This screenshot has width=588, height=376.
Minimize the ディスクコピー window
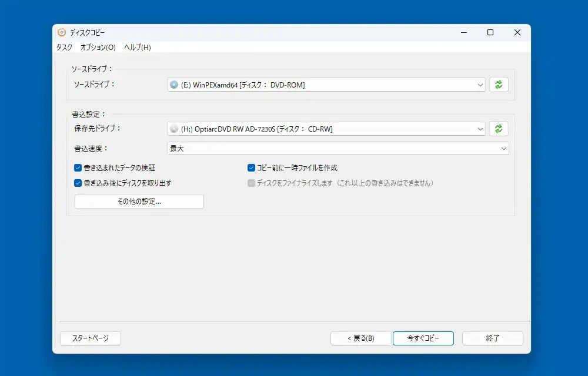[x=463, y=33]
